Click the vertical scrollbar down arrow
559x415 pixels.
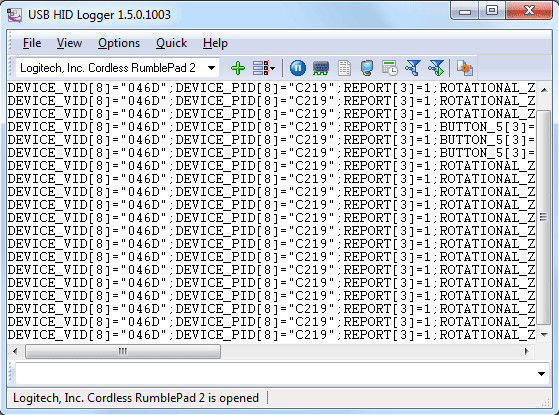(x=544, y=334)
